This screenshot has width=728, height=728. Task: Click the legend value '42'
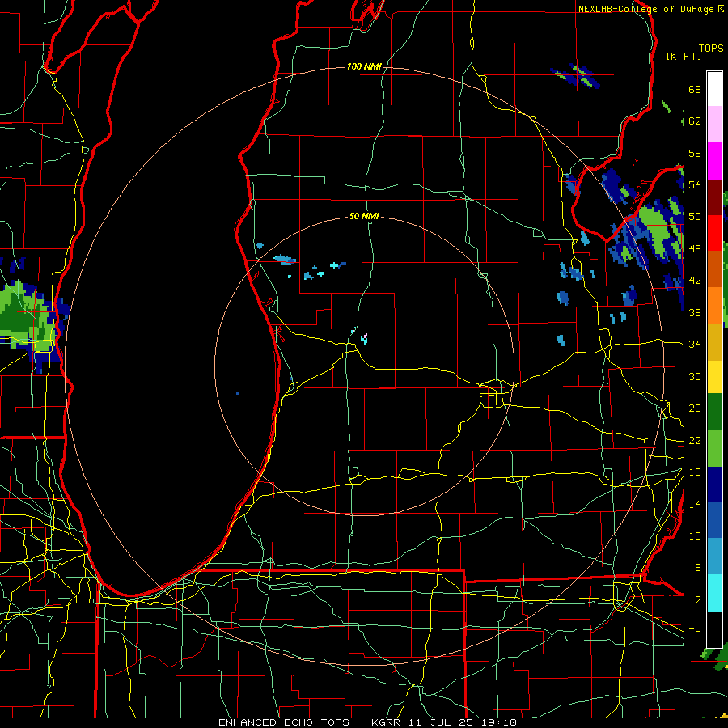(695, 281)
